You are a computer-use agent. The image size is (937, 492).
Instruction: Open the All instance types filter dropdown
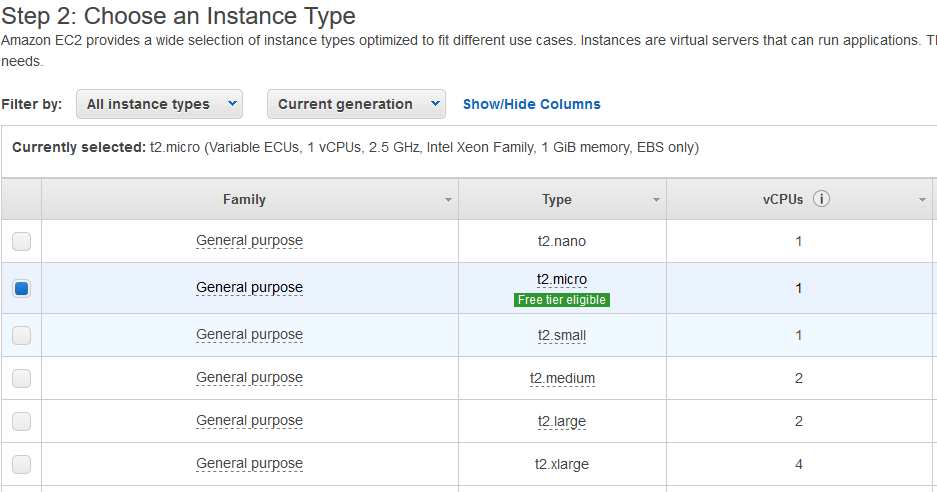point(160,104)
